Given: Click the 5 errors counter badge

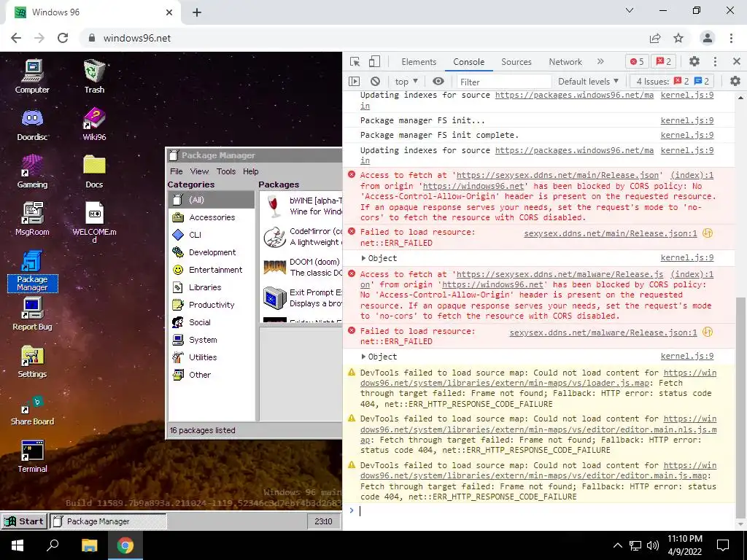Looking at the screenshot, I should click(x=637, y=62).
